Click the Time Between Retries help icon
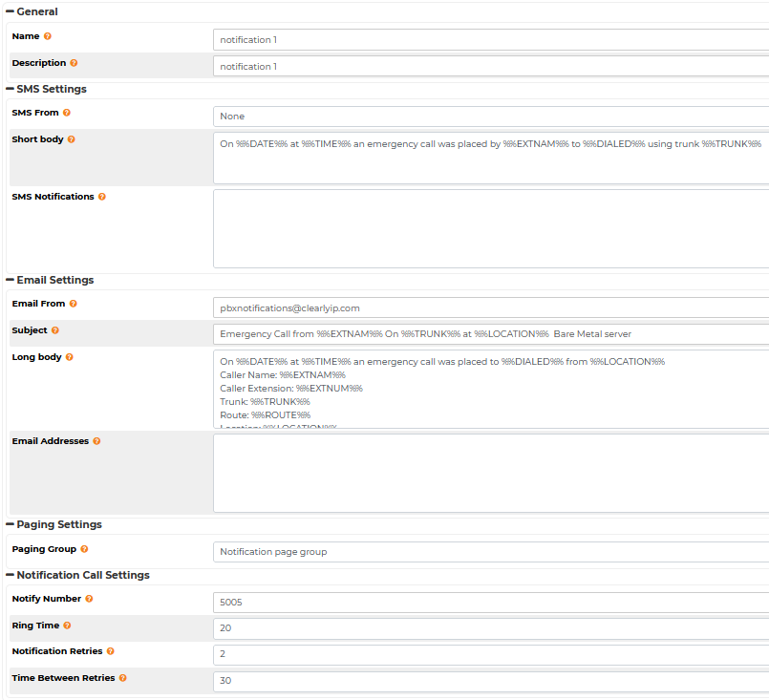 123,678
